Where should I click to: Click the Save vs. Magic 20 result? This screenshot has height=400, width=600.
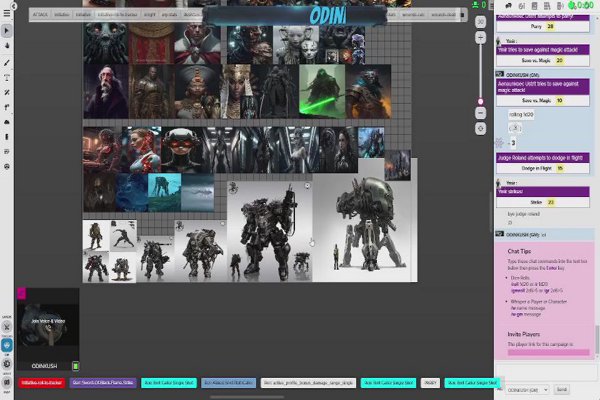coord(543,60)
